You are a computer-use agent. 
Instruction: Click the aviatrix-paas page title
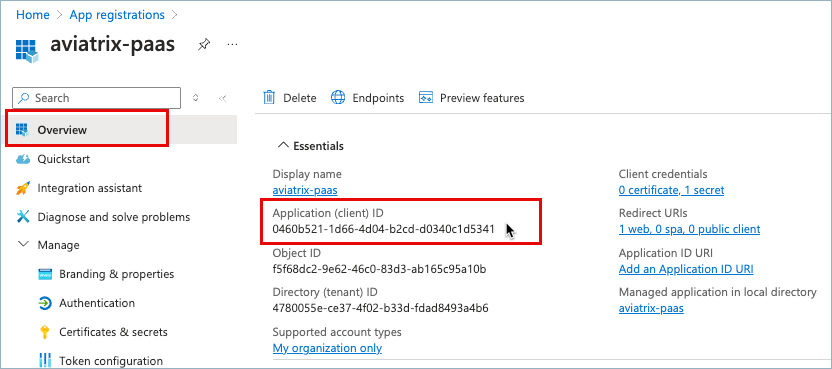(x=112, y=45)
